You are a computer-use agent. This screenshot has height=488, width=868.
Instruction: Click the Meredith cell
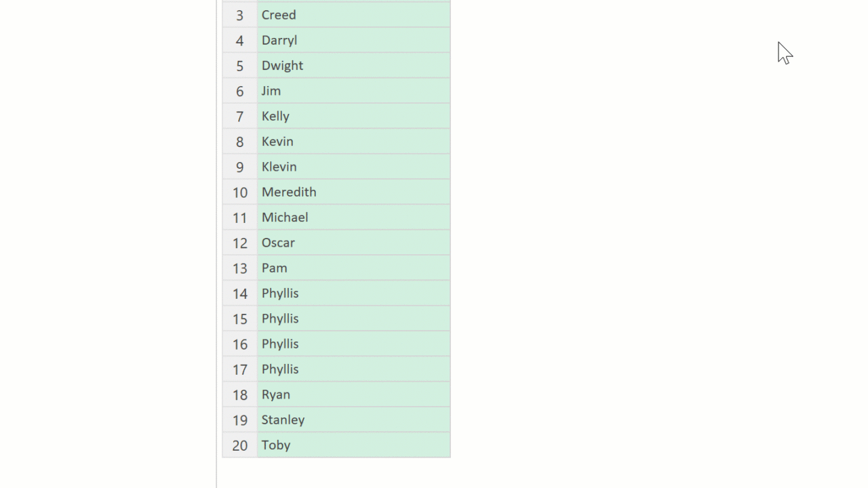click(x=353, y=192)
